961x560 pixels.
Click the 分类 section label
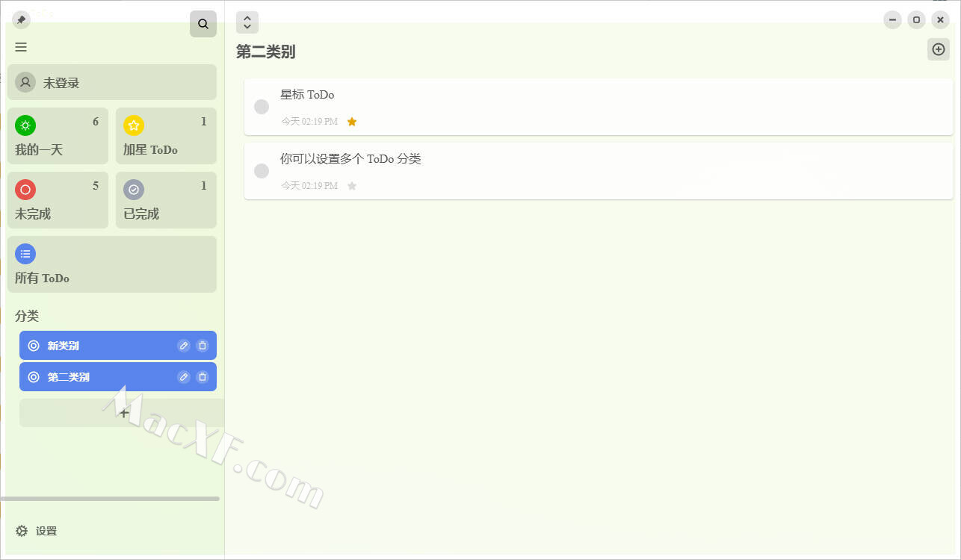[27, 316]
